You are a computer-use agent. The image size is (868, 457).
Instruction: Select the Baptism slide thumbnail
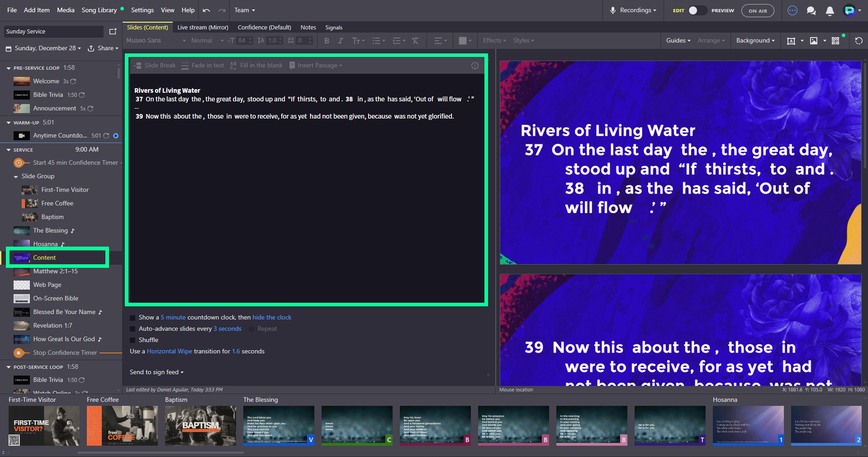(200, 426)
